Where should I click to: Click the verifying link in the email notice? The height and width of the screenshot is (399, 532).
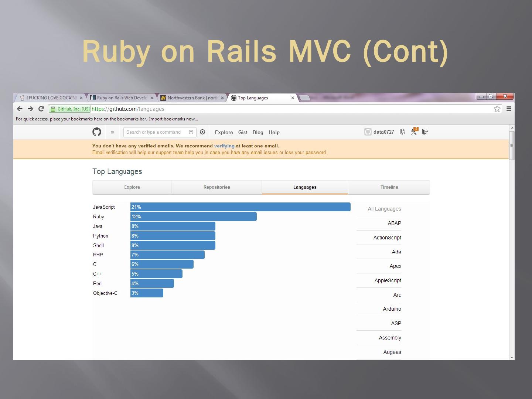tap(224, 146)
